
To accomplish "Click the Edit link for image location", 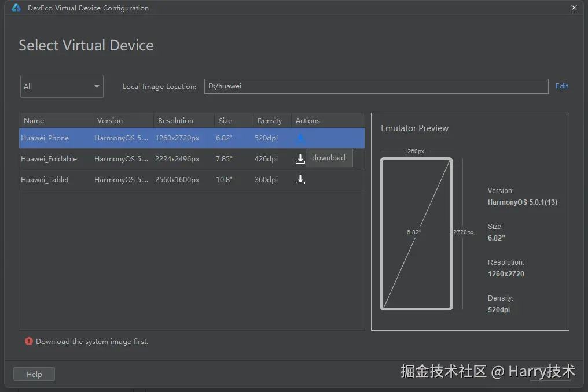I will (x=562, y=86).
